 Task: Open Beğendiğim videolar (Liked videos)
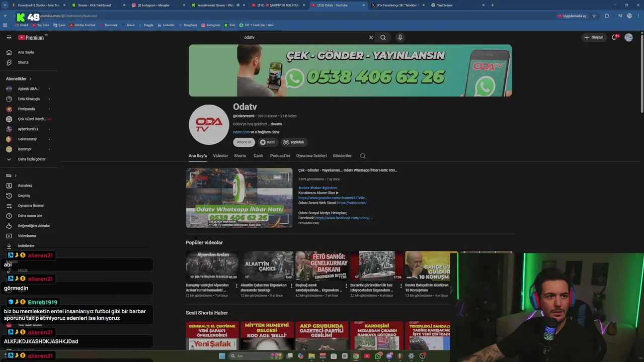pyautogui.click(x=34, y=226)
